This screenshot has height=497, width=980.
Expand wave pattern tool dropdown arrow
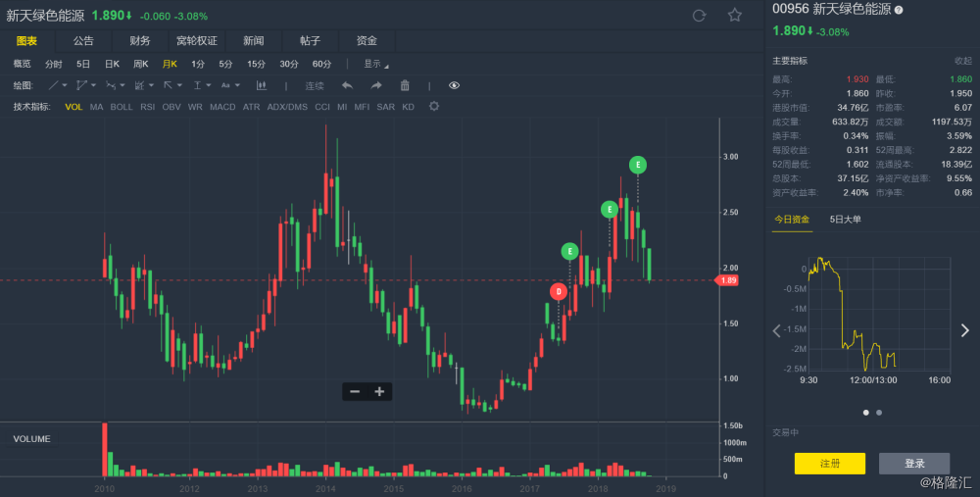[122, 85]
